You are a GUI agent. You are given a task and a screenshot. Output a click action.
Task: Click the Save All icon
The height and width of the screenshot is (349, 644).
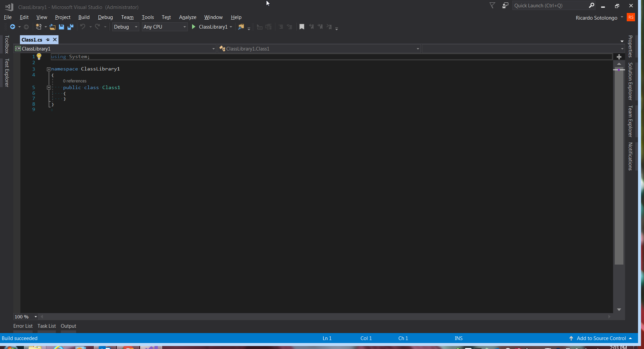(70, 27)
